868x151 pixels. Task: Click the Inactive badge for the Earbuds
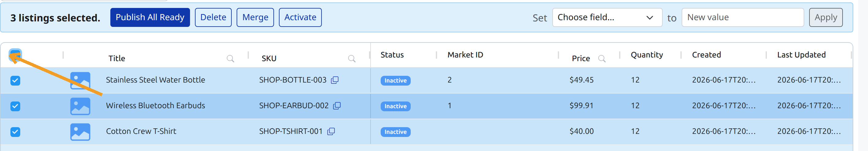click(395, 106)
